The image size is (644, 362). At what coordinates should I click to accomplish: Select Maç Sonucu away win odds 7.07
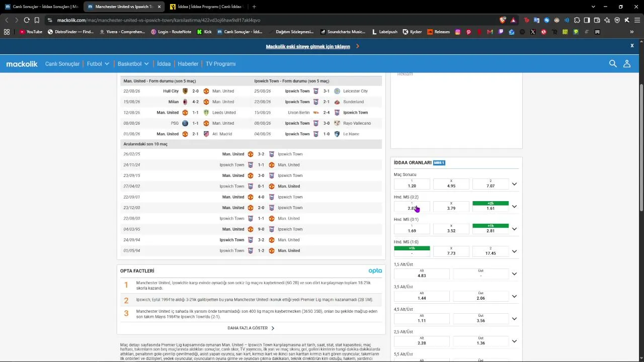click(x=491, y=184)
